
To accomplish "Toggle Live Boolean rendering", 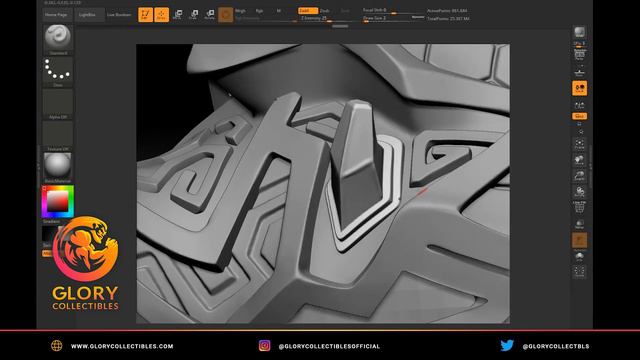I will point(119,15).
